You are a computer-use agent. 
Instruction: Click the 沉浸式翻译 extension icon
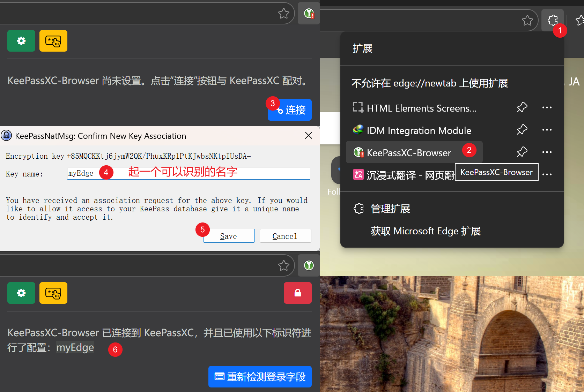tap(358, 174)
